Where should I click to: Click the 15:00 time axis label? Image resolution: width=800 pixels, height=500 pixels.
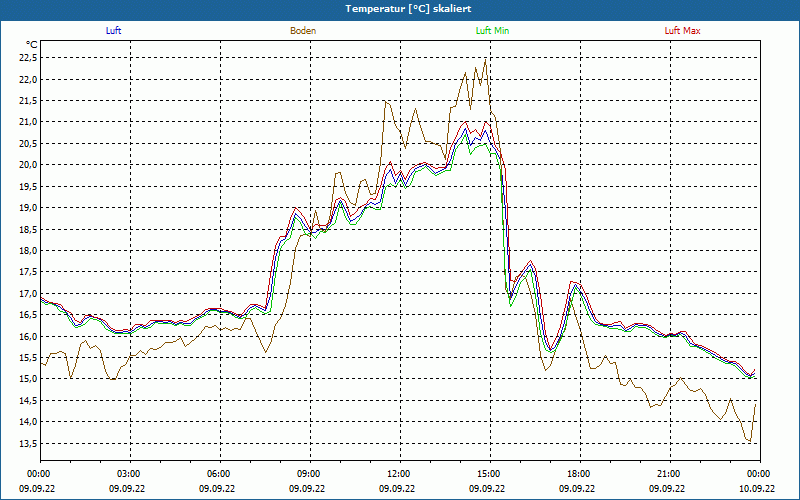point(490,474)
